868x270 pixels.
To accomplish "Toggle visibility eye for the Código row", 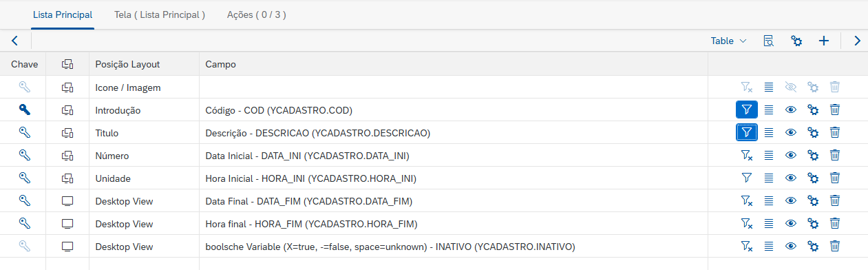I will pyautogui.click(x=791, y=110).
